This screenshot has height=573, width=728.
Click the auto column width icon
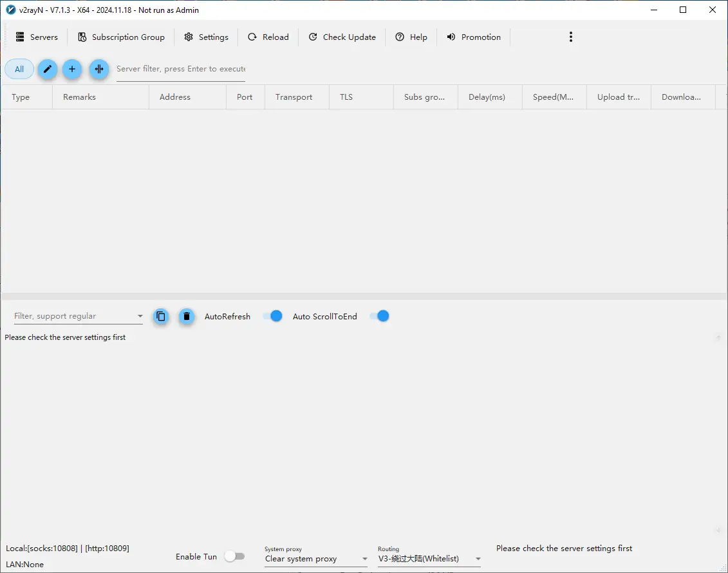tap(99, 69)
